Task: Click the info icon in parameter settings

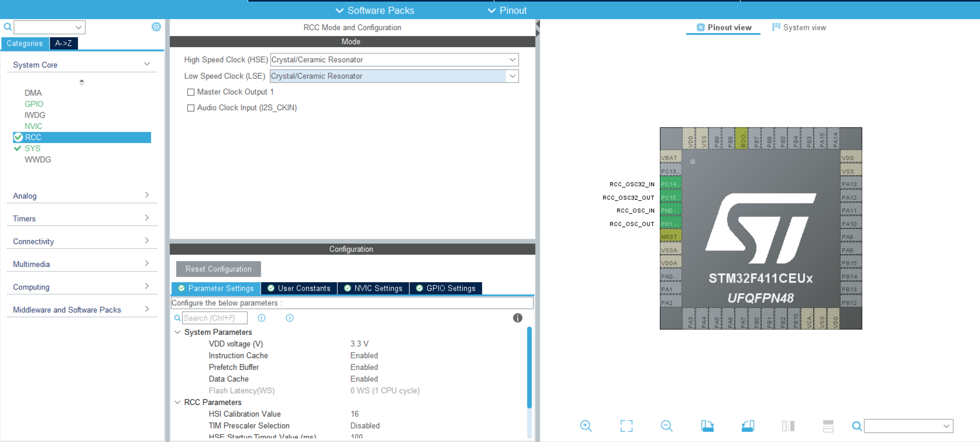Action: [517, 318]
